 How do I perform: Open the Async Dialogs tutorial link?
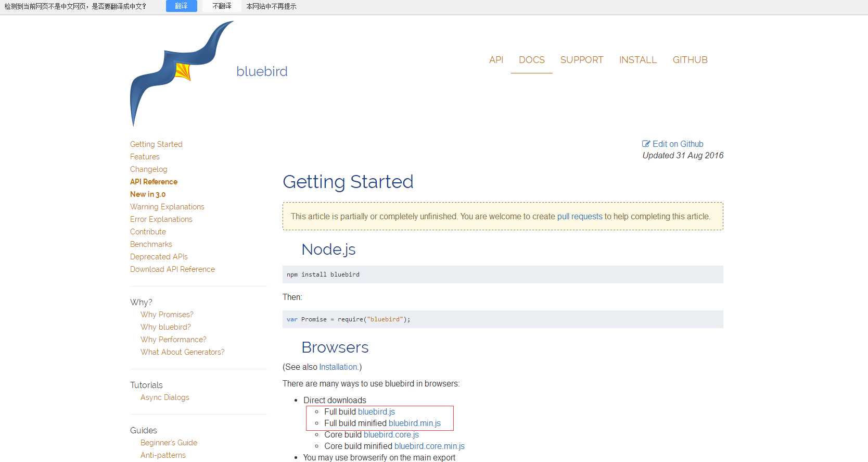[165, 397]
